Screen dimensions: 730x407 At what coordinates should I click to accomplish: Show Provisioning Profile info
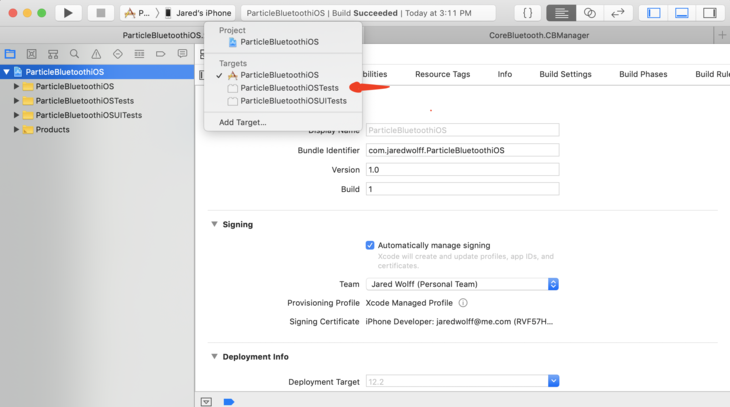(463, 303)
